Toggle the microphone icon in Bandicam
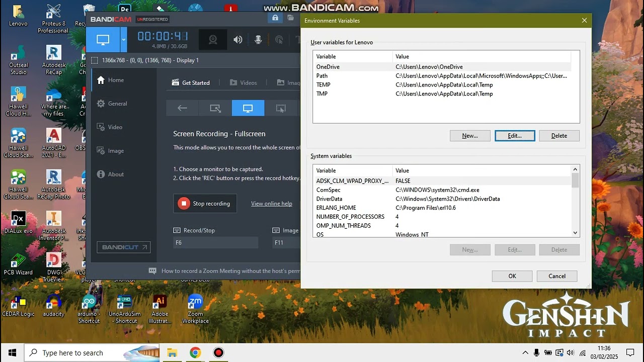This screenshot has width=644, height=362. coord(258,40)
